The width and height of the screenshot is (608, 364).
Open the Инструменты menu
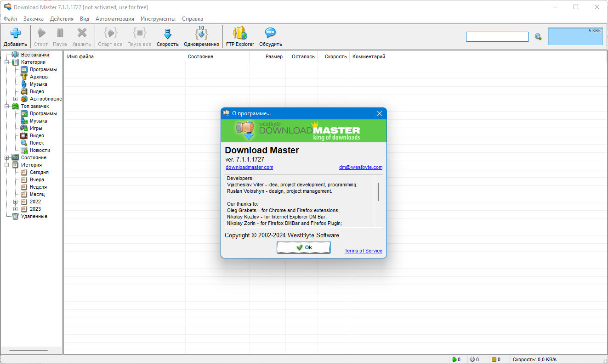pos(158,19)
